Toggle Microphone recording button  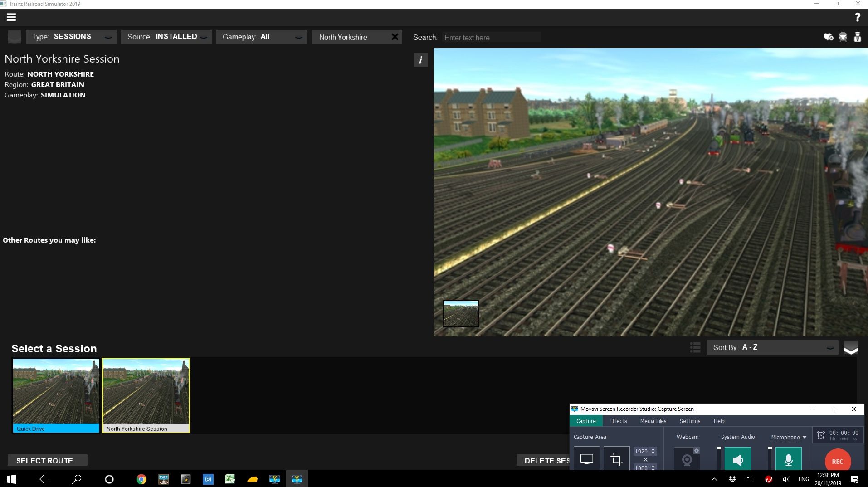[x=788, y=460]
